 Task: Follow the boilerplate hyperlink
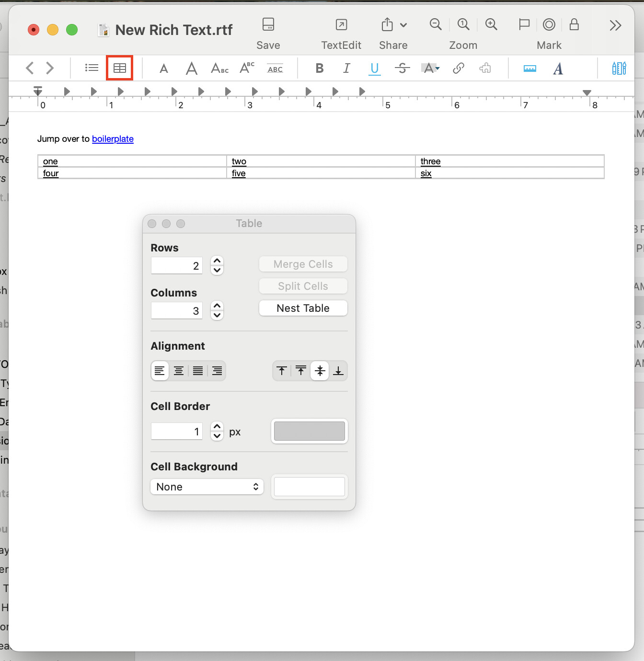[113, 139]
